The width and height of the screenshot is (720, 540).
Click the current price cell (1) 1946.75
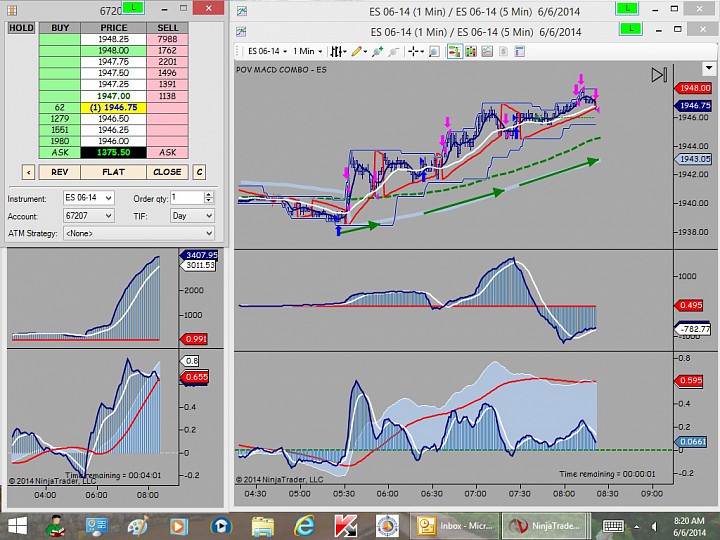[113, 107]
